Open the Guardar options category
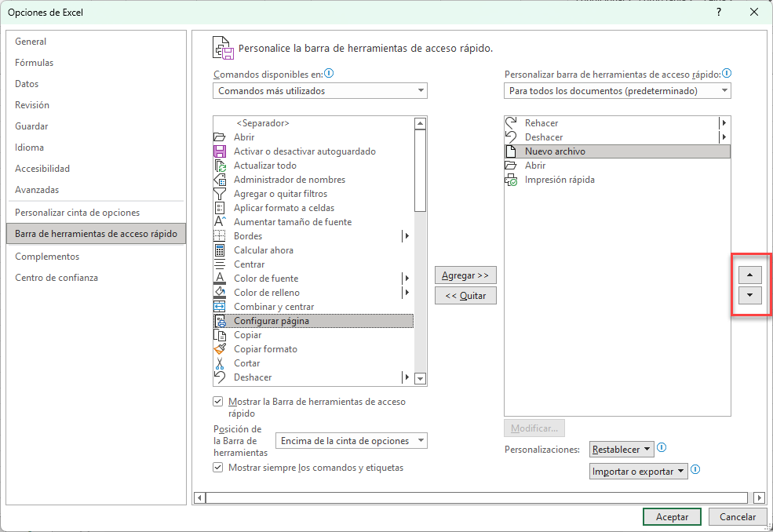773x532 pixels. [96, 126]
